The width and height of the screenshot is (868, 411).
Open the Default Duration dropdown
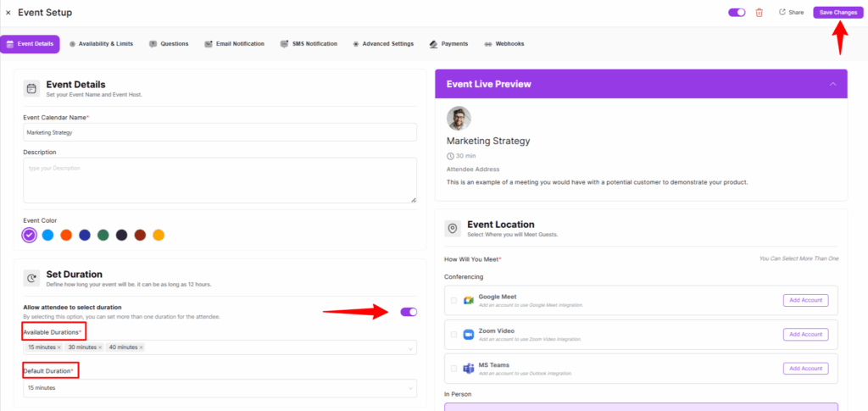pos(220,387)
